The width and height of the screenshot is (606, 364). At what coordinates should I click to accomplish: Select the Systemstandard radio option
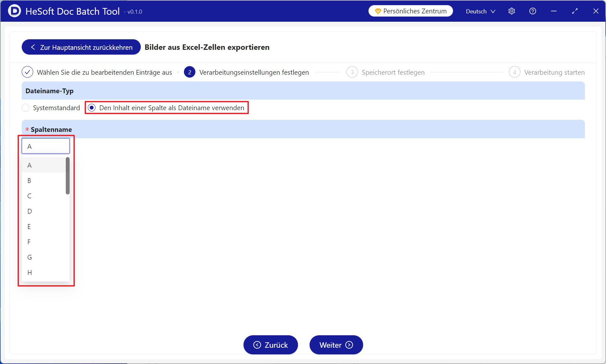click(26, 108)
